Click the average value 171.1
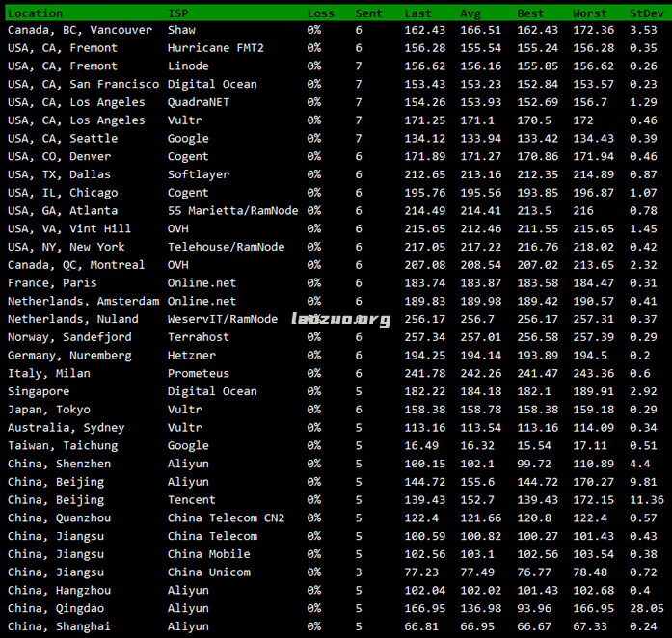Image resolution: width=672 pixels, height=638 pixels. click(477, 120)
